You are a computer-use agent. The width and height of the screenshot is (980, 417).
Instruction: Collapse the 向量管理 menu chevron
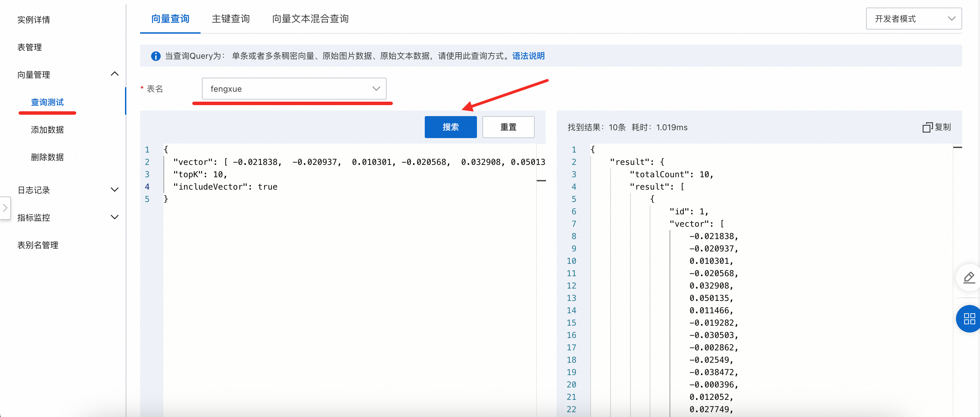(114, 74)
